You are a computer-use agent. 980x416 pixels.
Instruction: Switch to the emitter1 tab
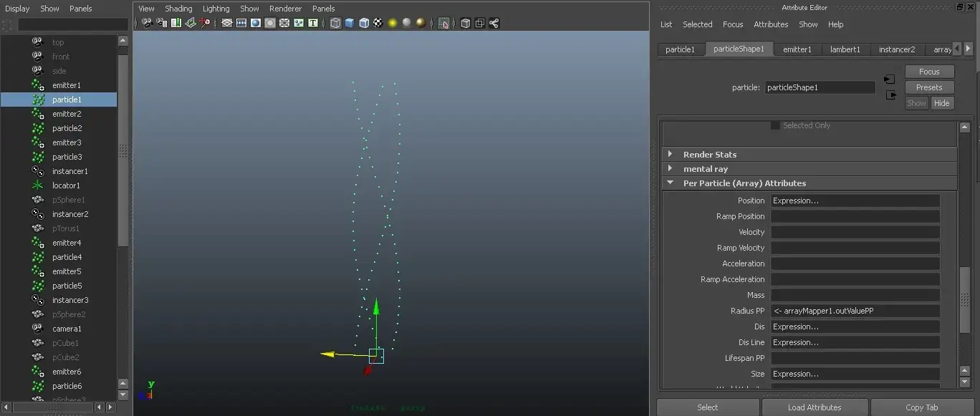pyautogui.click(x=797, y=49)
